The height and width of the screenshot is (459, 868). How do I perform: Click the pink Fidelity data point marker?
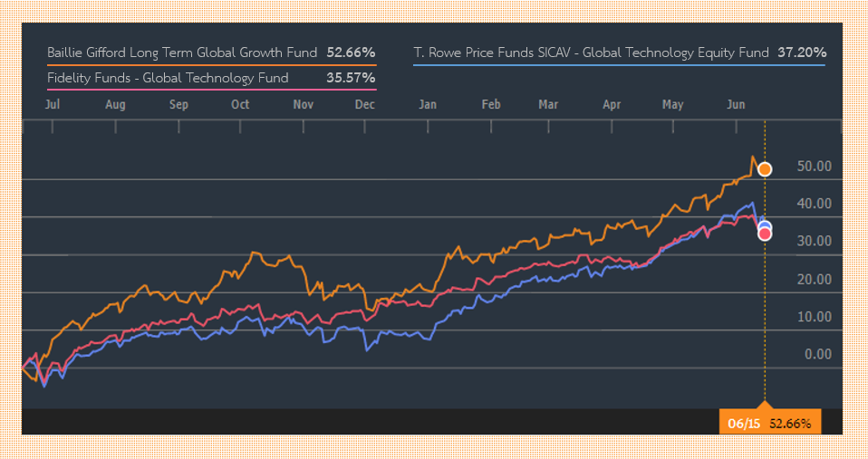(x=765, y=234)
